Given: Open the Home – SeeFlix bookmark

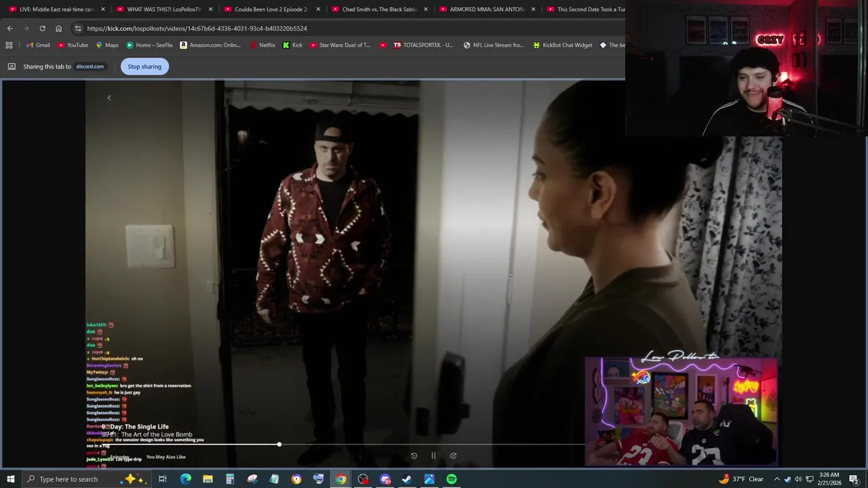Looking at the screenshot, I should 149,45.
